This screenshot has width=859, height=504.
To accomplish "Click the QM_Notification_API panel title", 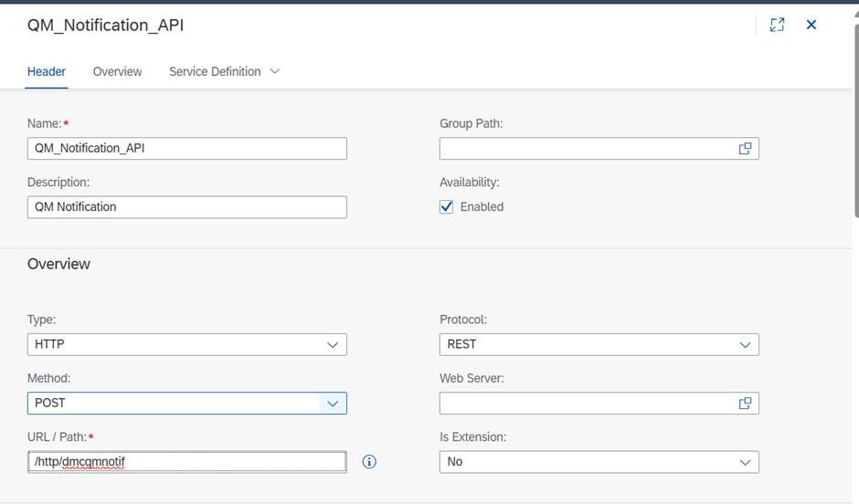I will point(106,26).
